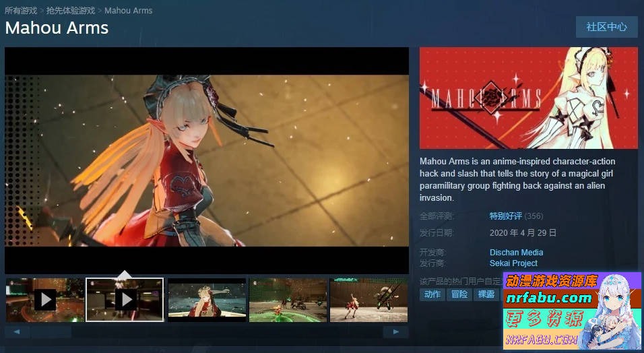Play the first video thumbnail
Image resolution: width=644 pixels, height=353 pixels.
point(44,300)
